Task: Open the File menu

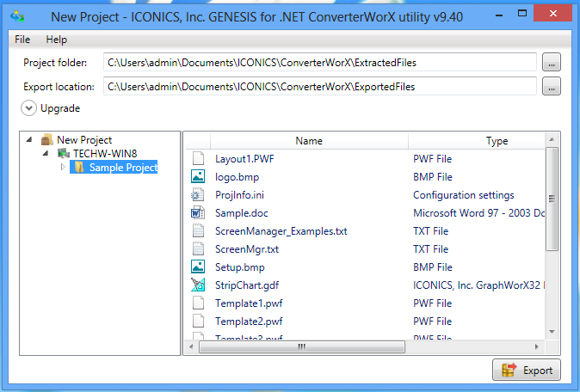Action: click(22, 40)
